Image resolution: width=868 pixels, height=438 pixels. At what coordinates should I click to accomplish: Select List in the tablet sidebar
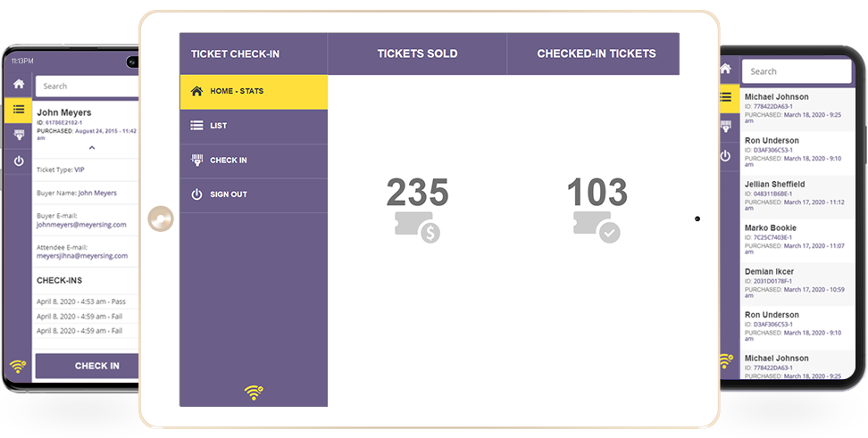[x=254, y=126]
